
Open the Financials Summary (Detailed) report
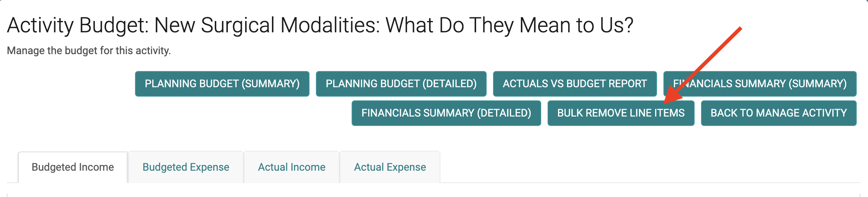click(446, 113)
